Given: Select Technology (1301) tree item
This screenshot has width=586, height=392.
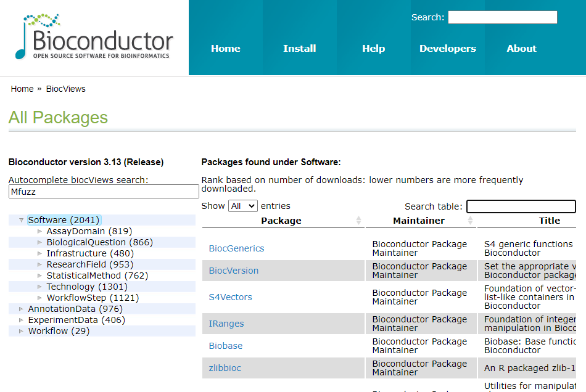Looking at the screenshot, I should click(x=87, y=287).
